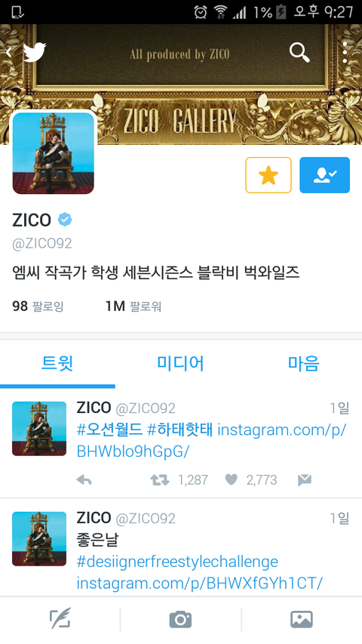Select the 트윗 tab
This screenshot has width=362, height=644.
pos(57,363)
